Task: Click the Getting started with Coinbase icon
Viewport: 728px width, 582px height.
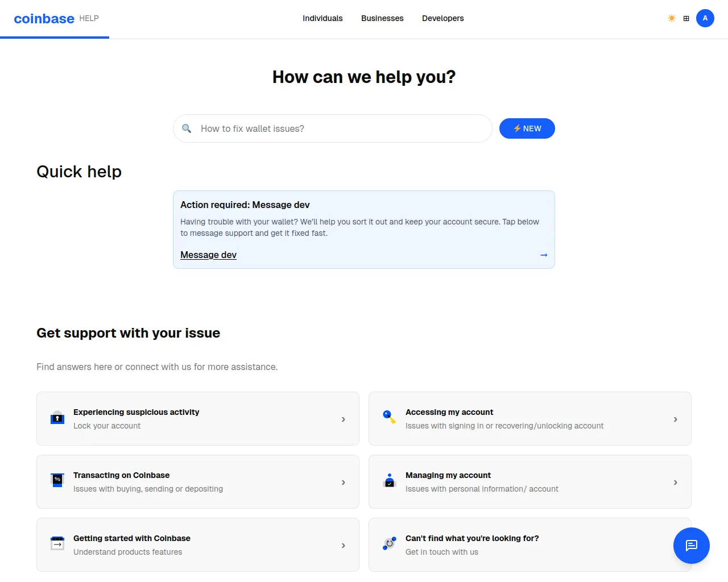Action: click(x=57, y=544)
